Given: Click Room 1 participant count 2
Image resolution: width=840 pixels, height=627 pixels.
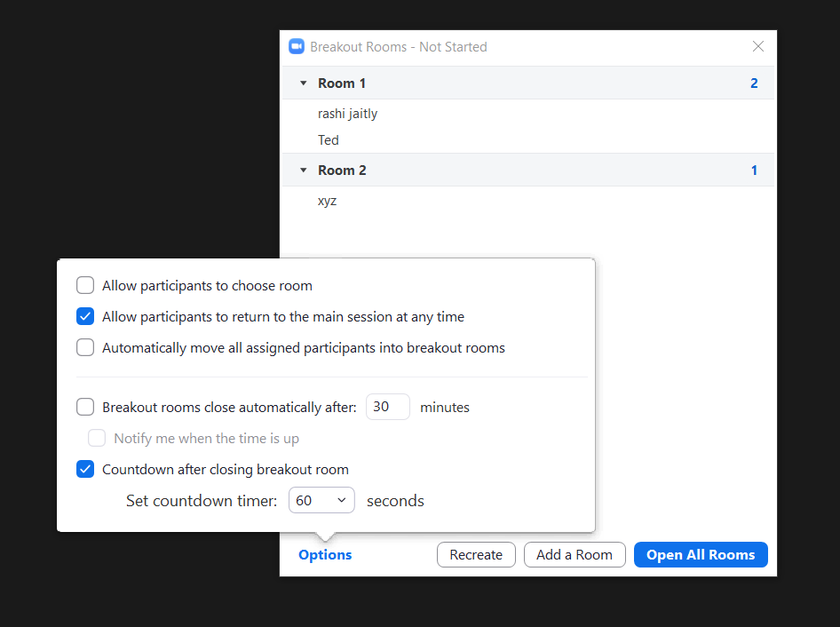Looking at the screenshot, I should coord(754,83).
